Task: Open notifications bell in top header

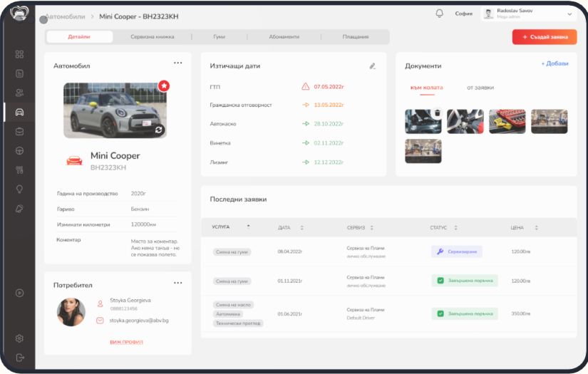Action: click(x=439, y=14)
